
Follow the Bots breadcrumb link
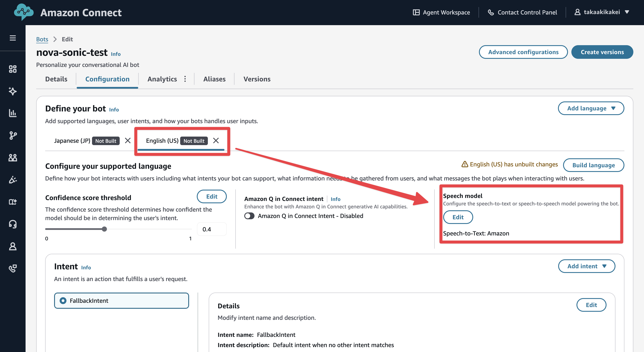[42, 39]
